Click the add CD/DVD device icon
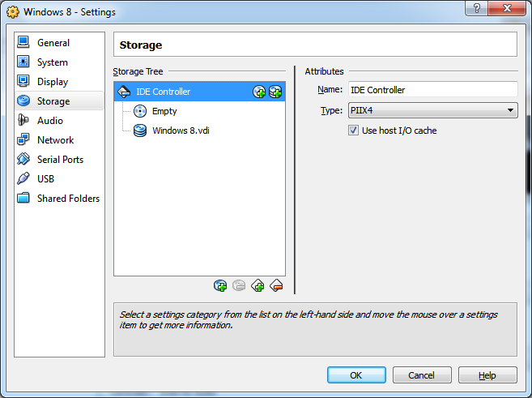This screenshot has height=398, width=532. (259, 92)
